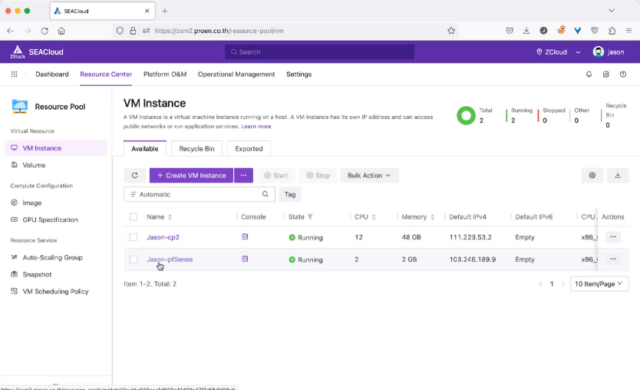Open jason user avatar
640x390 pixels.
click(x=598, y=52)
